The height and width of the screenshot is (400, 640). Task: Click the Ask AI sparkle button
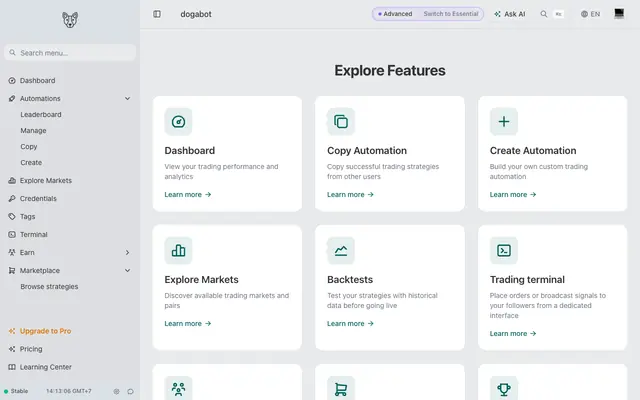tap(509, 14)
